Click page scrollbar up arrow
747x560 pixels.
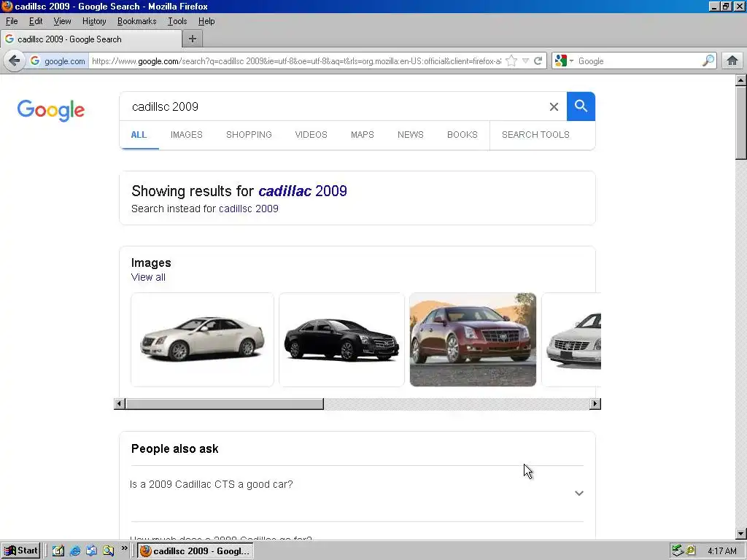point(741,80)
